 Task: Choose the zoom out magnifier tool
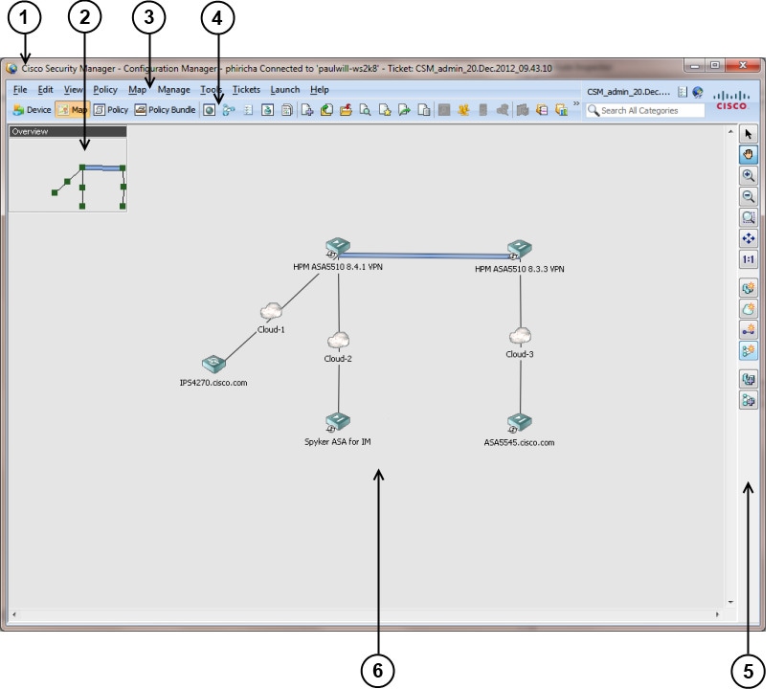pos(748,196)
